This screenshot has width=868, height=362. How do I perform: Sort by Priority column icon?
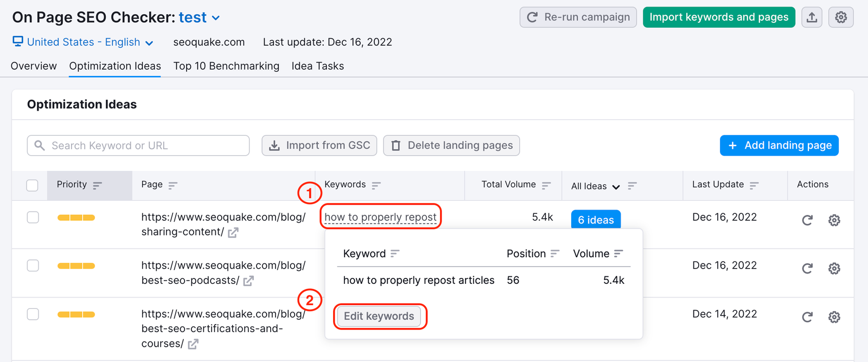(97, 185)
